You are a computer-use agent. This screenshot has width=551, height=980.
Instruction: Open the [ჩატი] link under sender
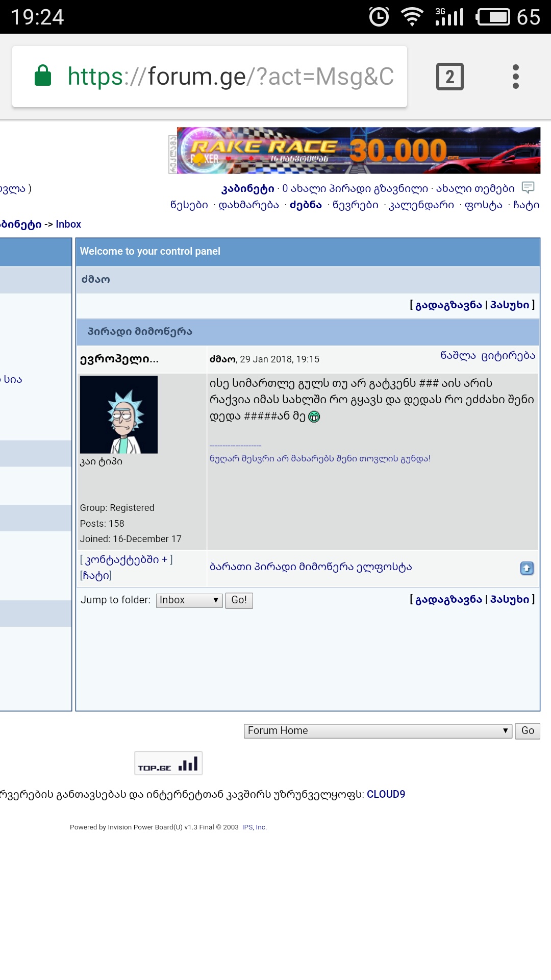[x=96, y=575]
